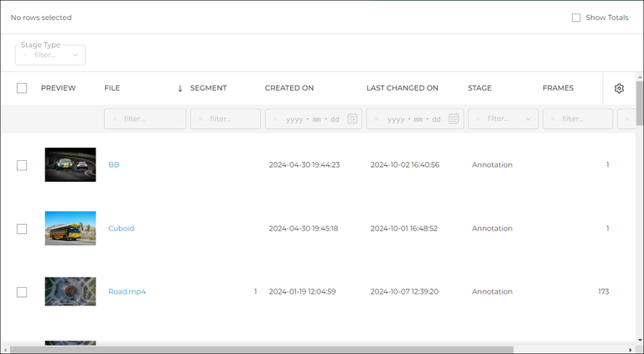Click the horizontal scrollbar at the bottom
Screen dimensions: 644x354
262,350
